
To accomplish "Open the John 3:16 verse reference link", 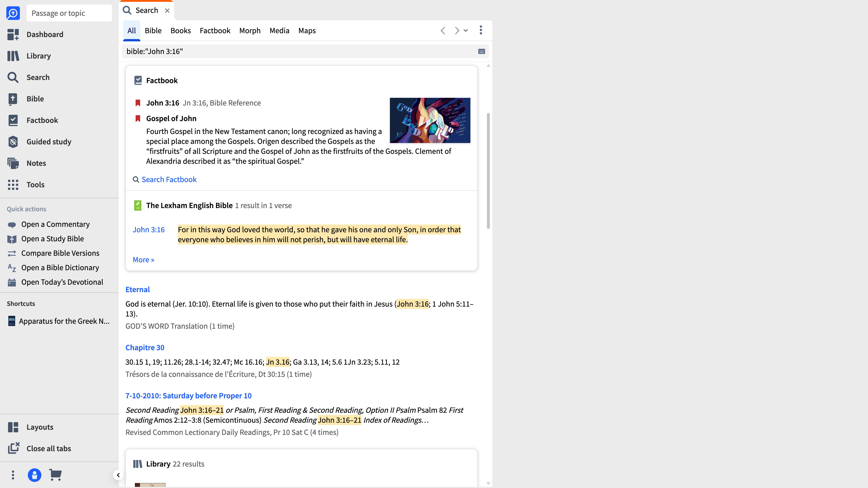I will [x=149, y=230].
